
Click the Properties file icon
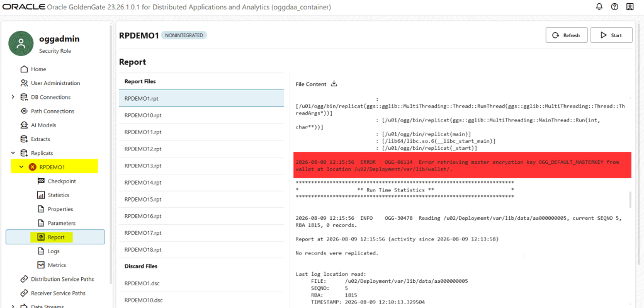pos(41,209)
